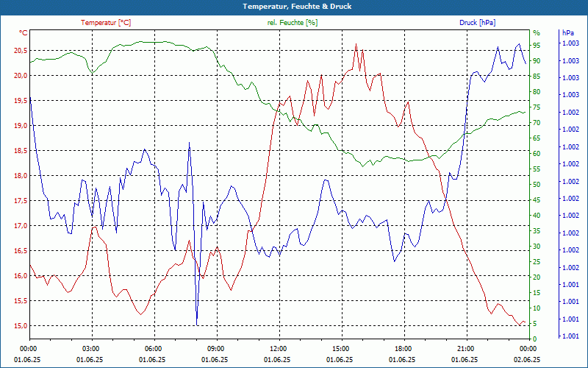
Task: Select the red 'Temperatur [°C]' legend label
Action: point(106,23)
